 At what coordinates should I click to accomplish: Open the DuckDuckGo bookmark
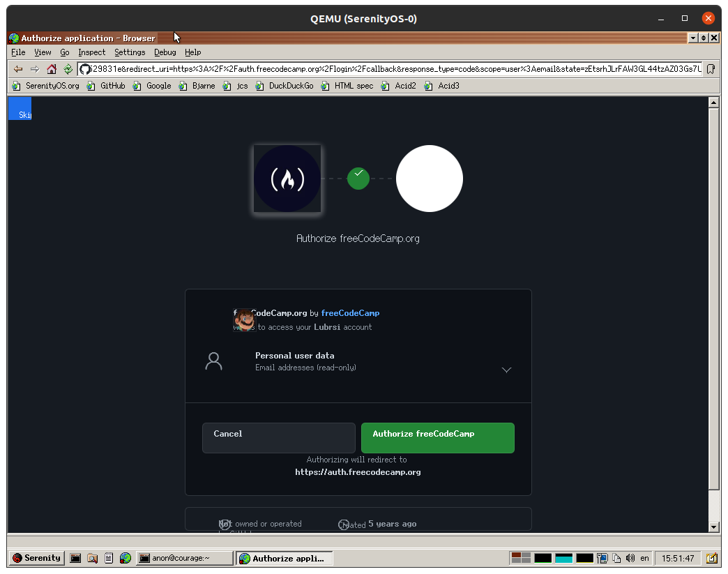[291, 86]
